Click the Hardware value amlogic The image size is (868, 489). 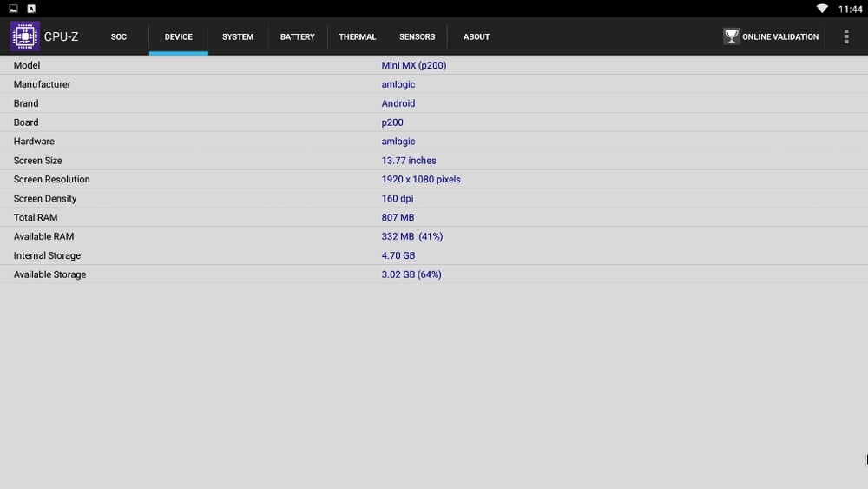click(398, 142)
